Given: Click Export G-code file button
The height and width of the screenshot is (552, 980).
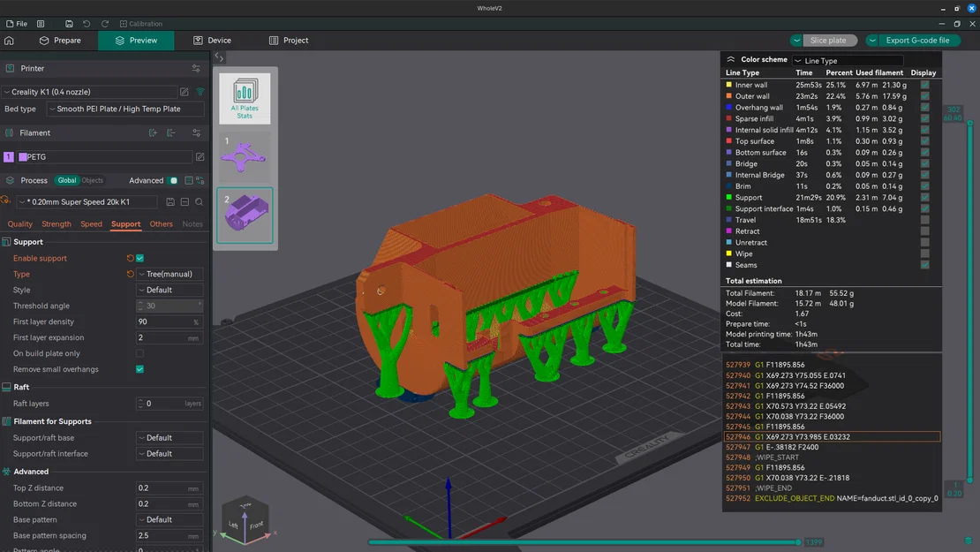Looking at the screenshot, I should [917, 40].
